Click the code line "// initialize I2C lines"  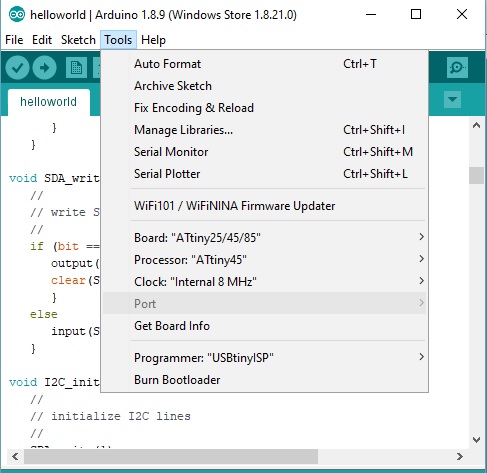110,416
